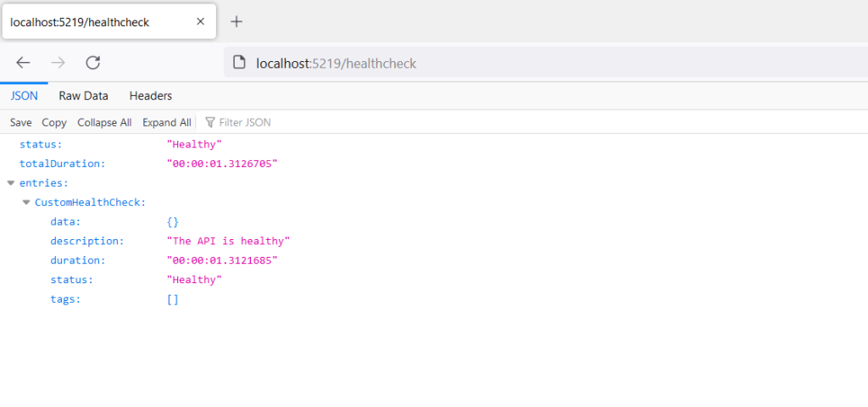Close the localhost:5219/healthcheck tab
The width and height of the screenshot is (868, 407).
(200, 21)
